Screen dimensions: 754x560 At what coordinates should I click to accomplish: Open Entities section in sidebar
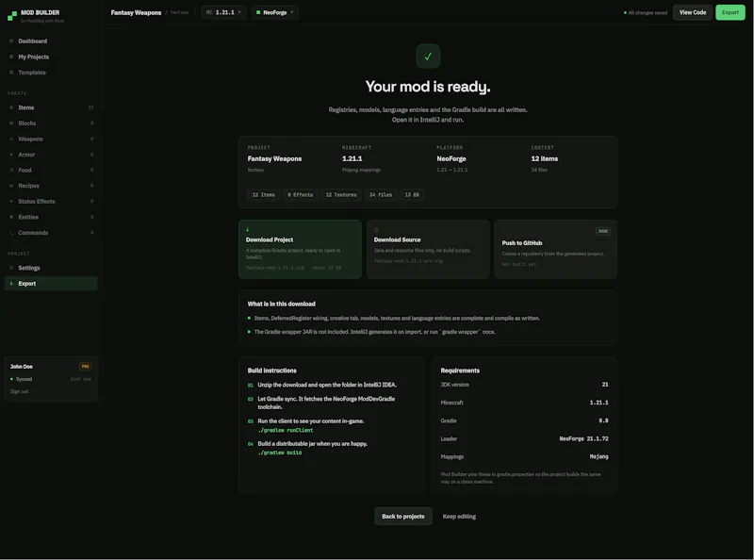51,217
